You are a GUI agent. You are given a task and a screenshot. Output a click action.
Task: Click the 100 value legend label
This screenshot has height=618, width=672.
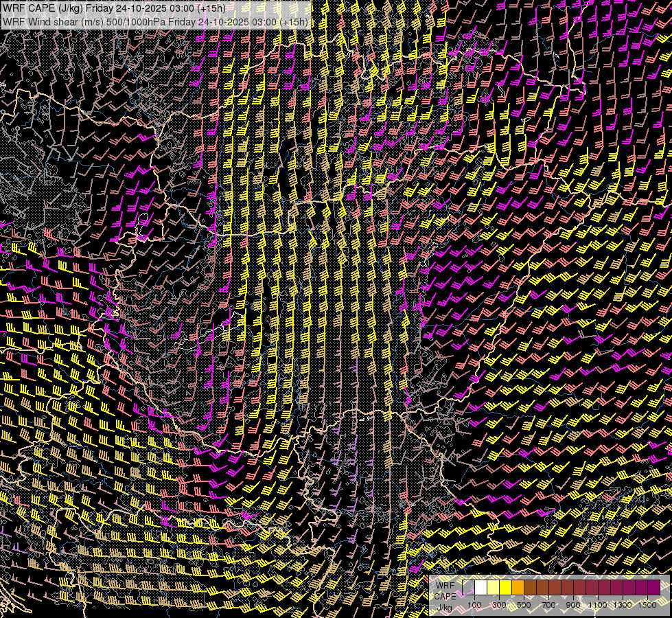(x=474, y=605)
